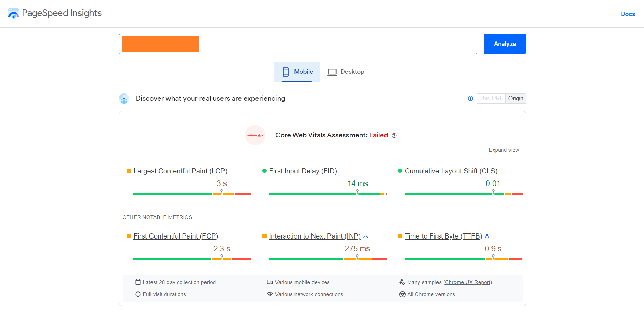Switch to the Desktop tab

click(346, 72)
